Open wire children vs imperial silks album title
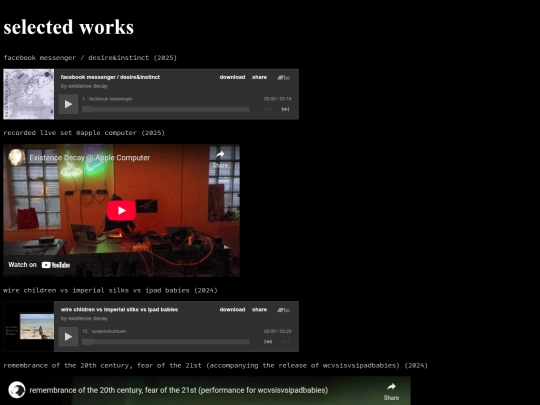The width and height of the screenshot is (540, 405). 120,310
